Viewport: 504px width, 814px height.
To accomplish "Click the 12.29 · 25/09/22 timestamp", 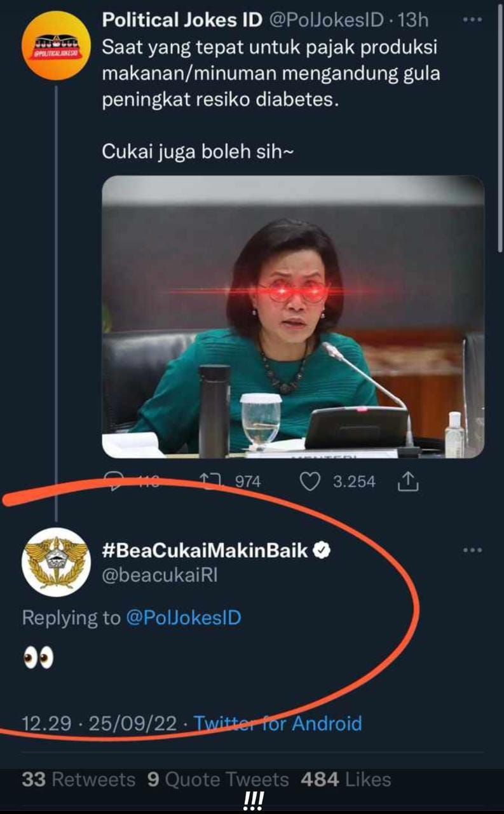I will click(x=99, y=723).
